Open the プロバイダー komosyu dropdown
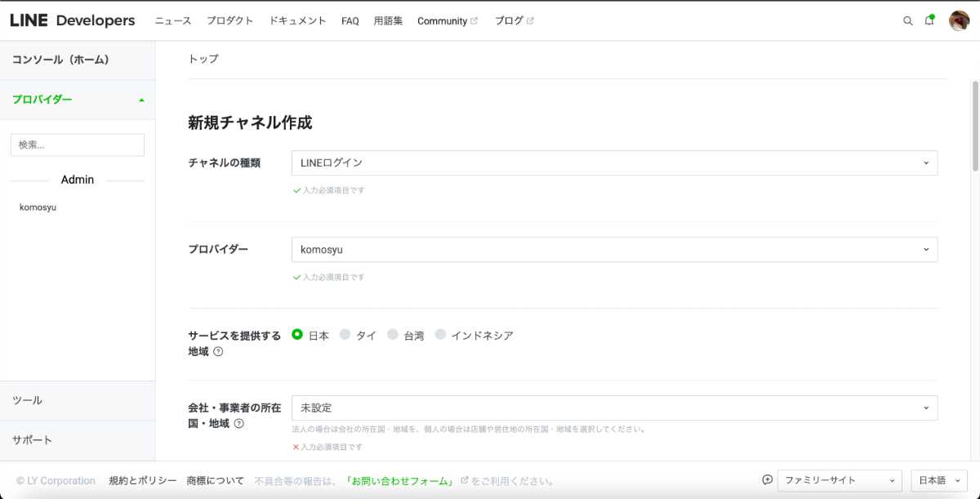This screenshot has height=499, width=980. point(614,249)
